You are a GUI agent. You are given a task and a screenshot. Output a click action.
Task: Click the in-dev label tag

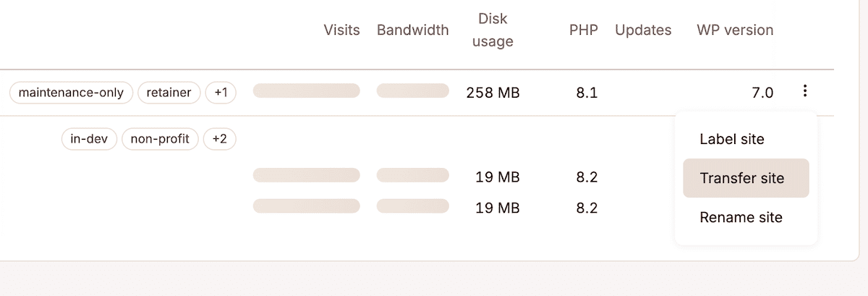(x=90, y=138)
